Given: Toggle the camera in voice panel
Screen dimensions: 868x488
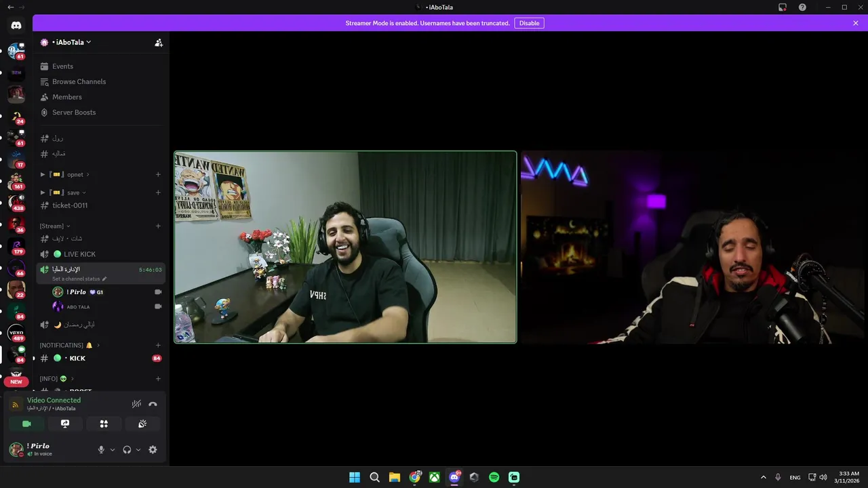Looking at the screenshot, I should point(26,424).
